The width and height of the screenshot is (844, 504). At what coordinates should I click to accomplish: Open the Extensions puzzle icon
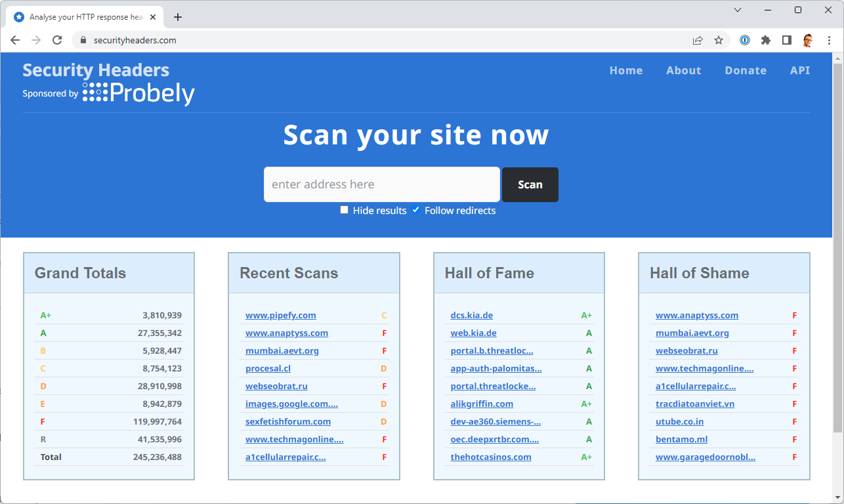(766, 40)
